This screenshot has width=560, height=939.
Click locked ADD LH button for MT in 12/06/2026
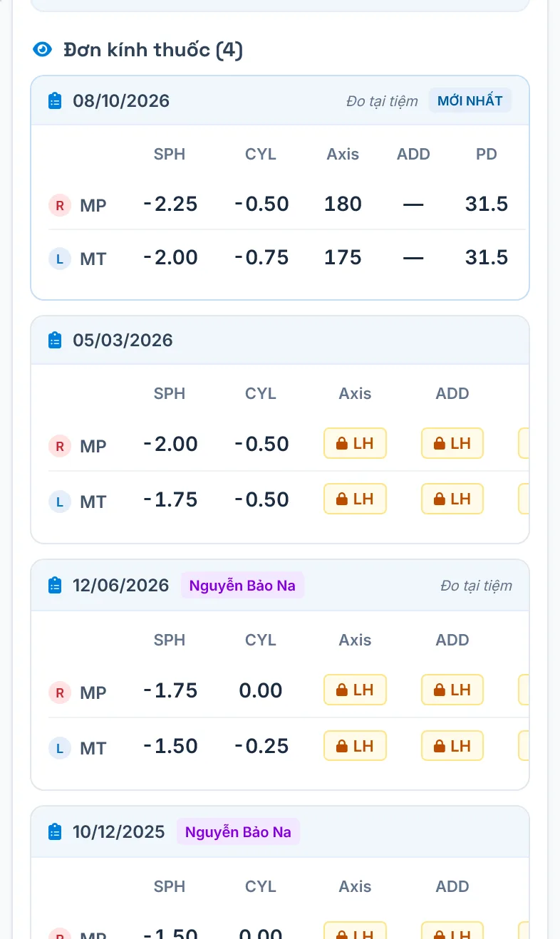coord(452,745)
